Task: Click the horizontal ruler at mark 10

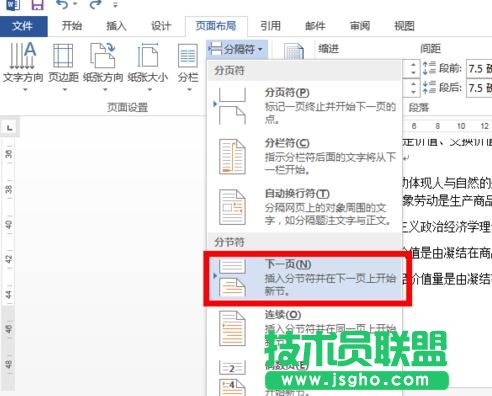Action: (461, 126)
